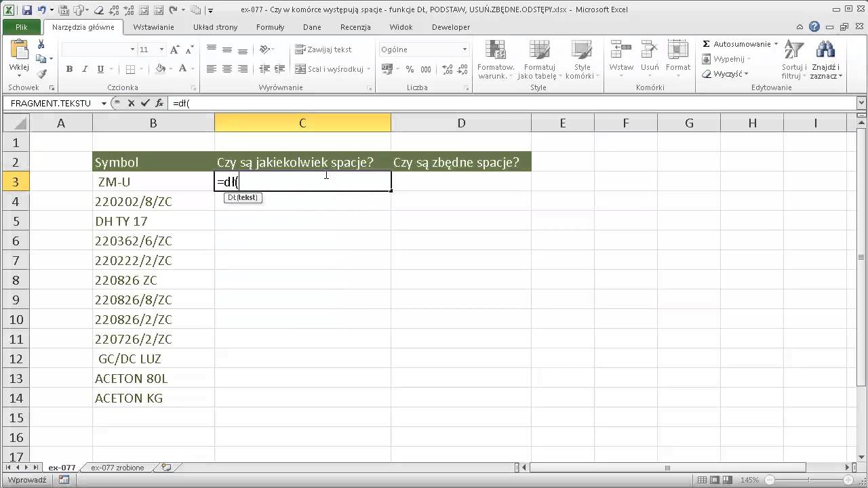
Task: Switch to the Wstawianie ribbon tab
Action: (153, 27)
